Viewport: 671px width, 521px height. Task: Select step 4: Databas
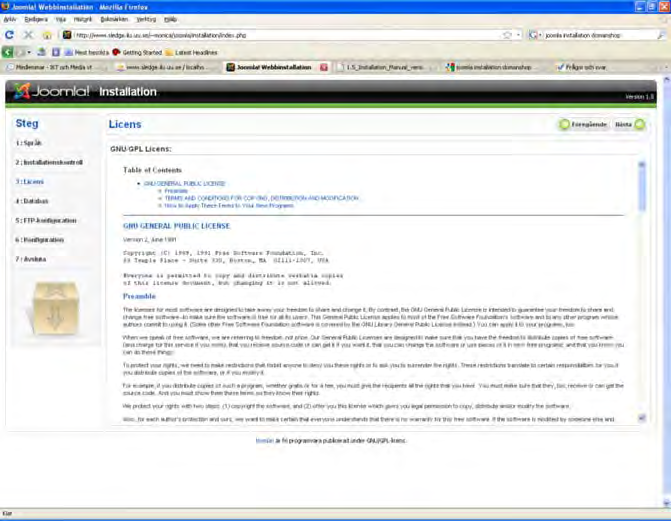click(x=32, y=201)
